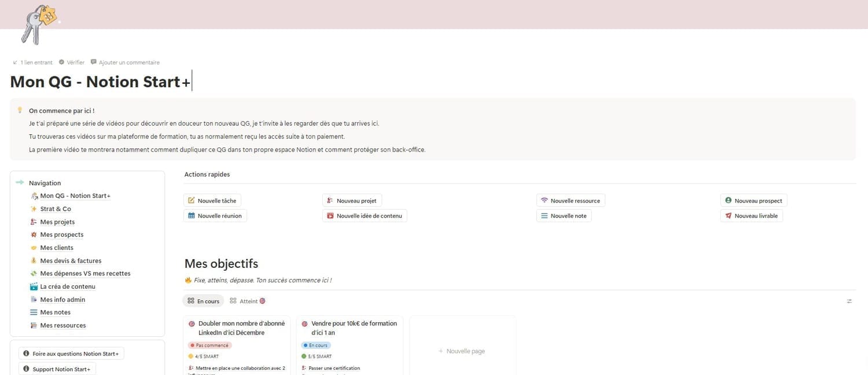Open Support Notion Start+ button
Image resolution: width=868 pixels, height=375 pixels.
pos(57,369)
